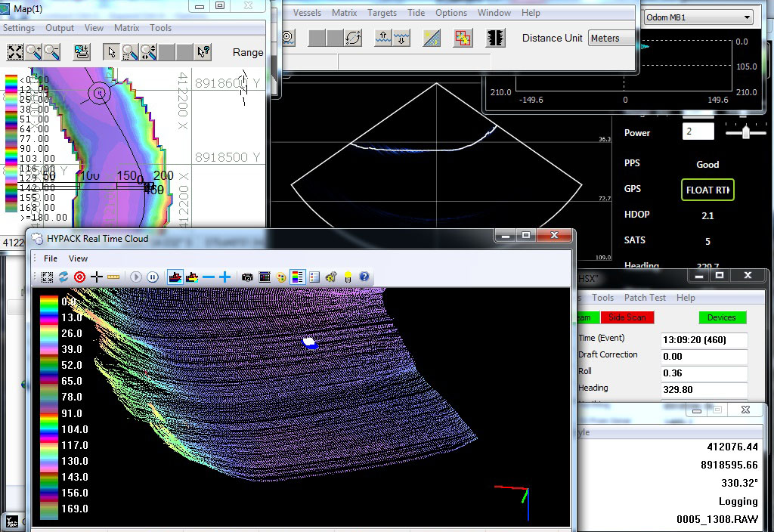Click the black crosshair icon in Cloud toolbar
Viewport: 774px width, 532px height.
(x=97, y=277)
